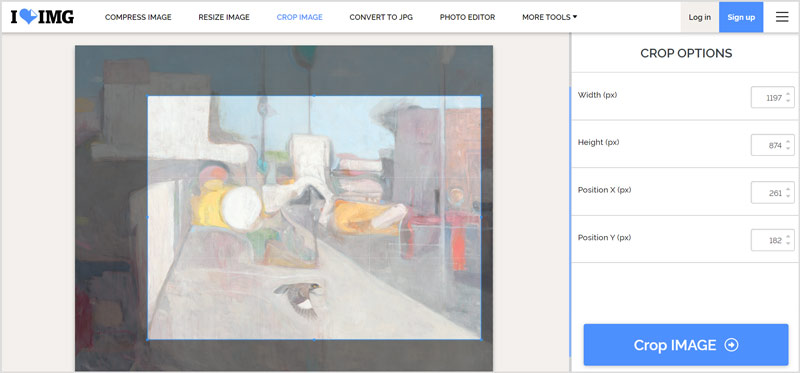Increase Width value with up stepper
Screen dimensions: 800x373
pos(788,94)
